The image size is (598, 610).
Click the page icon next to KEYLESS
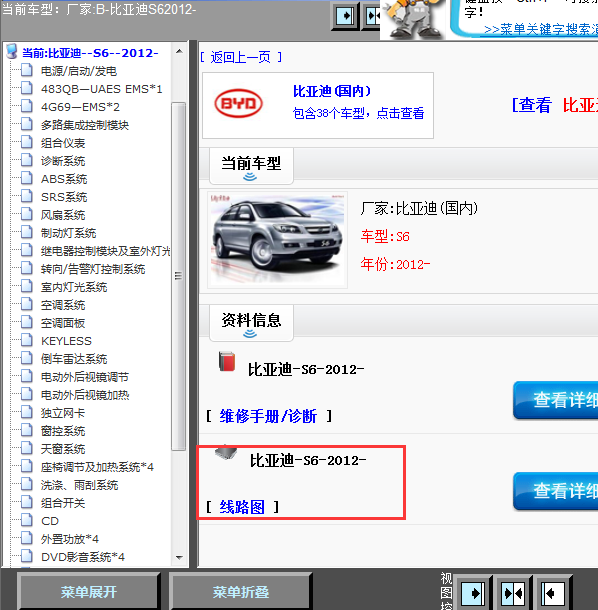[x=26, y=340]
